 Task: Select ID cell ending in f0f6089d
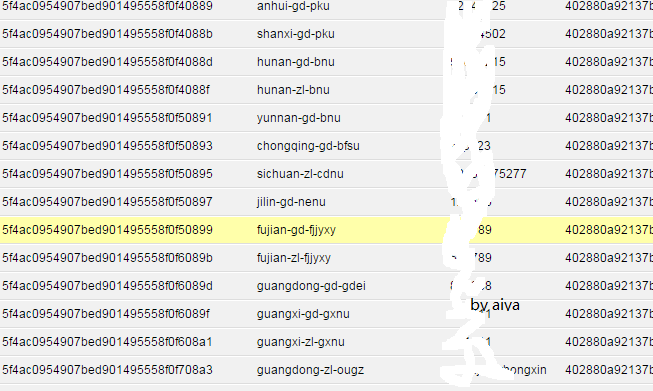click(x=107, y=286)
